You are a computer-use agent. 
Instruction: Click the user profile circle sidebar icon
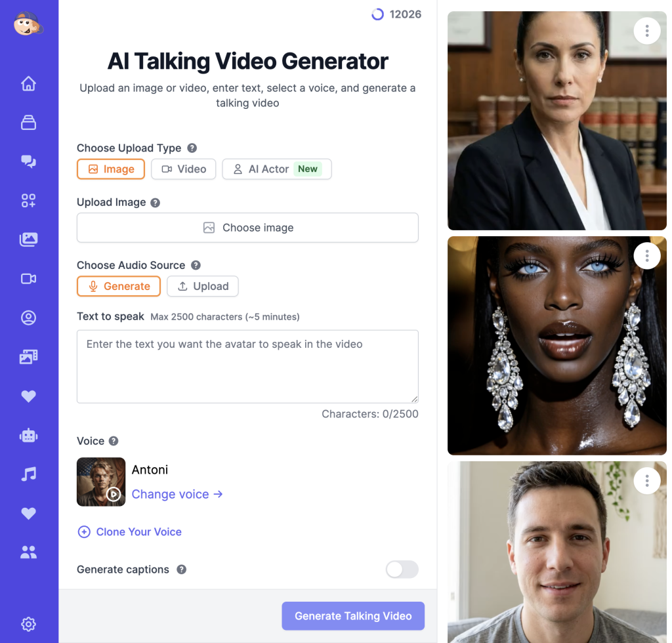(x=28, y=318)
